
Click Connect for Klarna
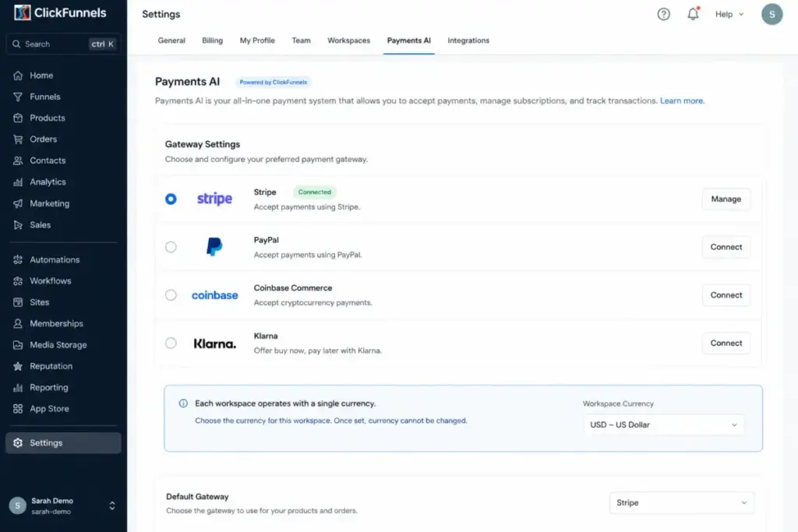pyautogui.click(x=726, y=344)
